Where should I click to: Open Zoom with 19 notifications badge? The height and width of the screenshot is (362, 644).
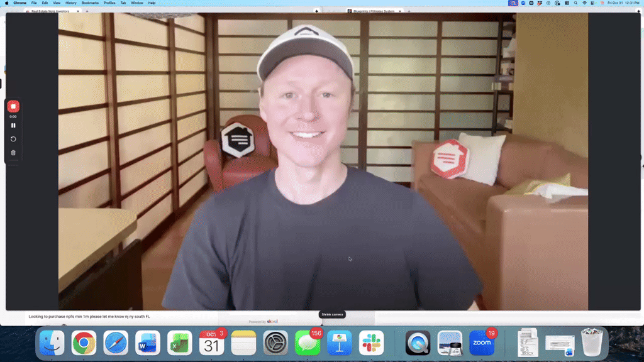(482, 343)
